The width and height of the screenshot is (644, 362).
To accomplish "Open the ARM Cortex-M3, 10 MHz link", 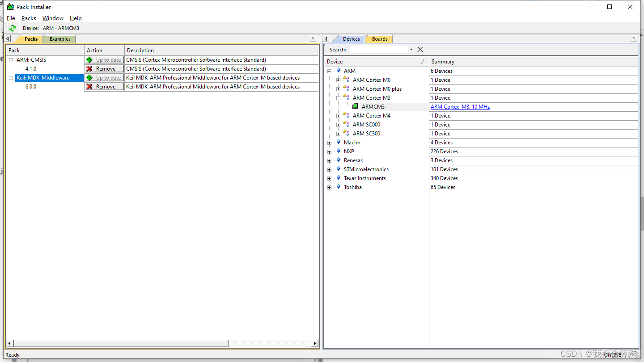I will (x=460, y=107).
